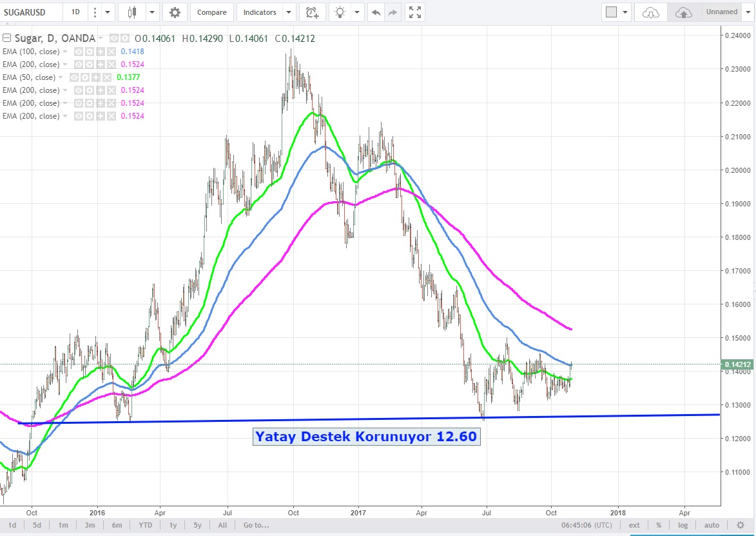Enter fullscreen mode
756x536 pixels.
[415, 12]
